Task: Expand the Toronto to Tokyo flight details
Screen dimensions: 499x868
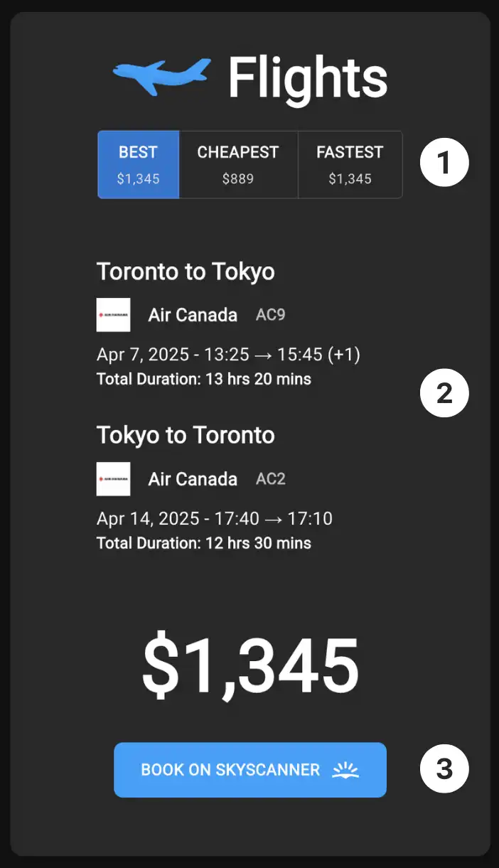Action: click(186, 272)
